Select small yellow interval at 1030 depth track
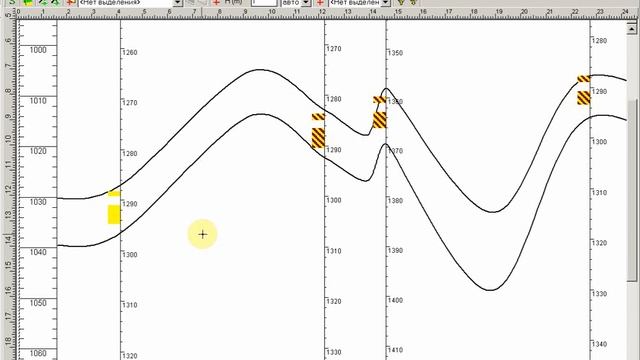The width and height of the screenshot is (640, 360). tap(114, 193)
